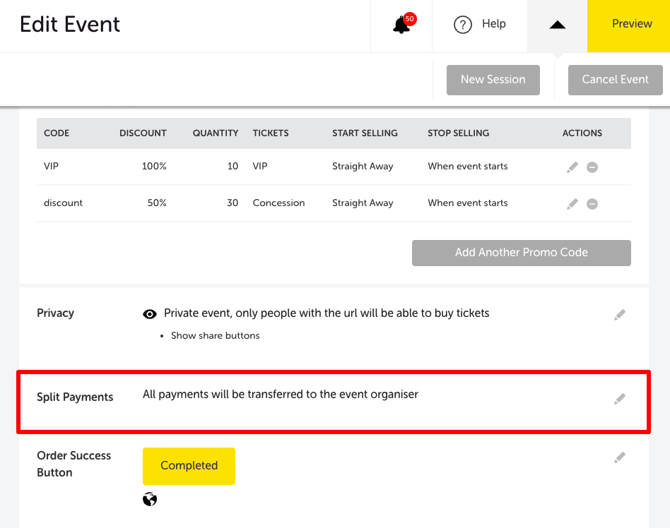Click the Edit Event page title
670x528 pixels.
click(x=70, y=24)
